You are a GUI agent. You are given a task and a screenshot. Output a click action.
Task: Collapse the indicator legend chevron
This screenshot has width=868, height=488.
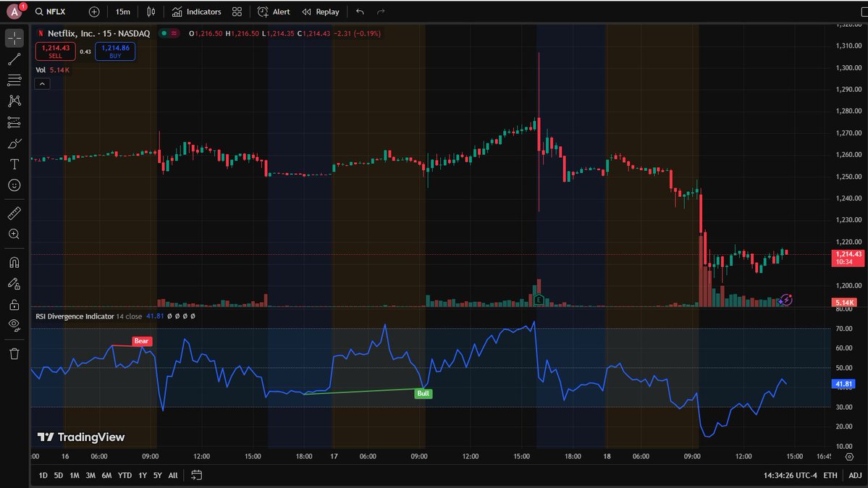click(42, 84)
